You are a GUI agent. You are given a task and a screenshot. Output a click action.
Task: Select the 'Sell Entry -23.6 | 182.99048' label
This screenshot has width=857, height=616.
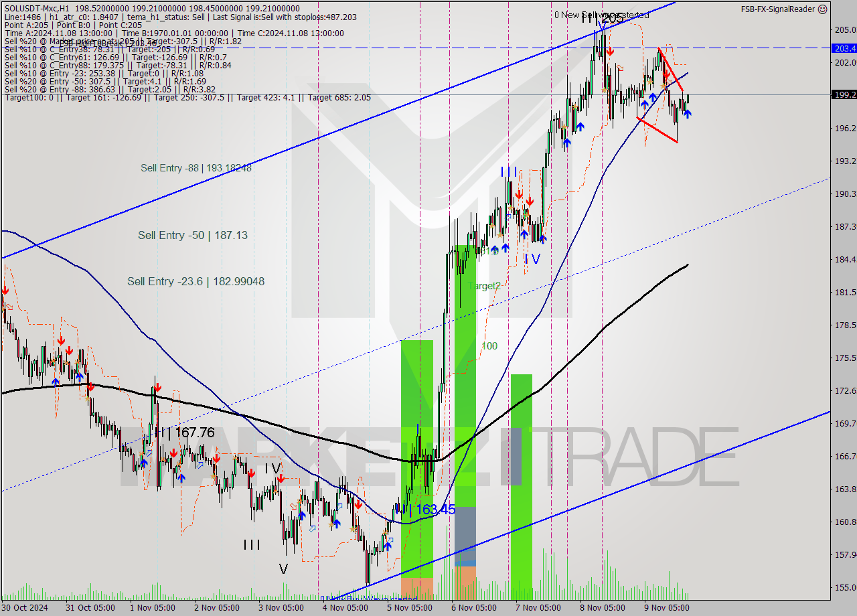(x=196, y=281)
